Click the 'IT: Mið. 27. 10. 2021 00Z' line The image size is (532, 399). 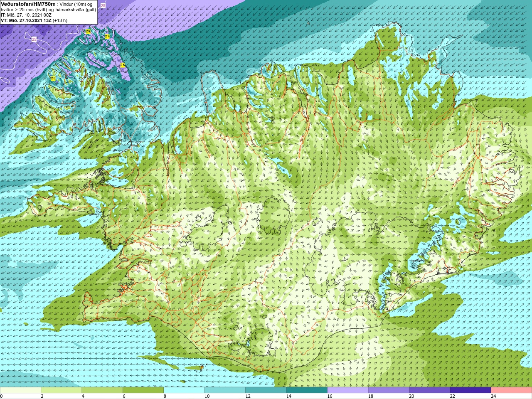click(x=26, y=15)
